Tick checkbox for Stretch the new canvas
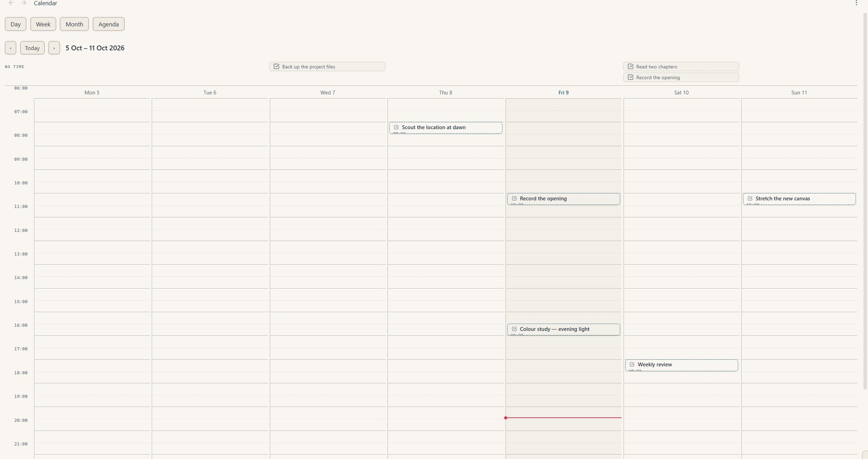Screen dimensions: 868x459 pyautogui.click(x=750, y=199)
